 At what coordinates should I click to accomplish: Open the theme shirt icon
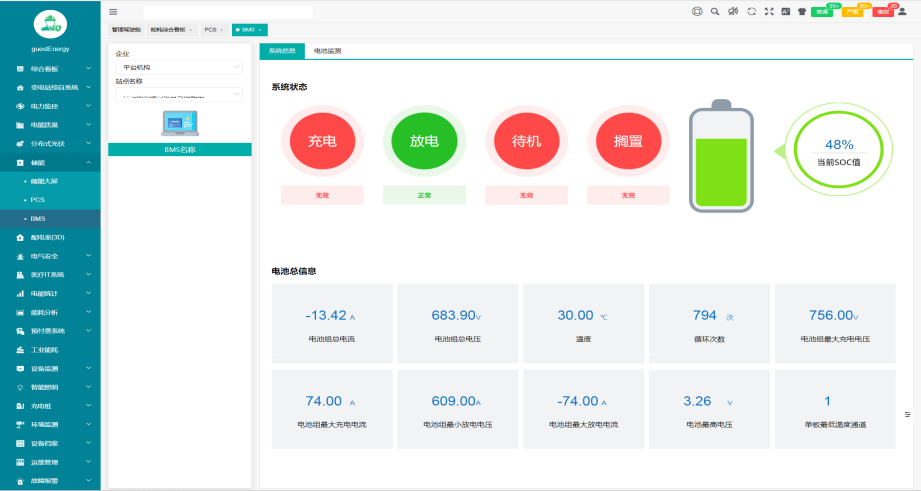(802, 12)
